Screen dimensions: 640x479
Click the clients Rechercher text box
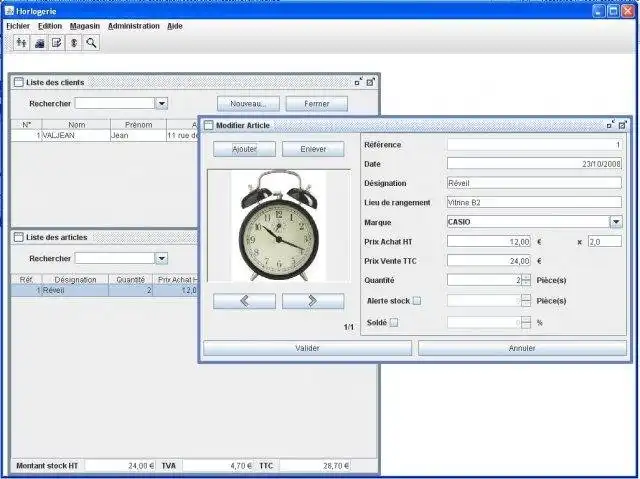tap(115, 103)
